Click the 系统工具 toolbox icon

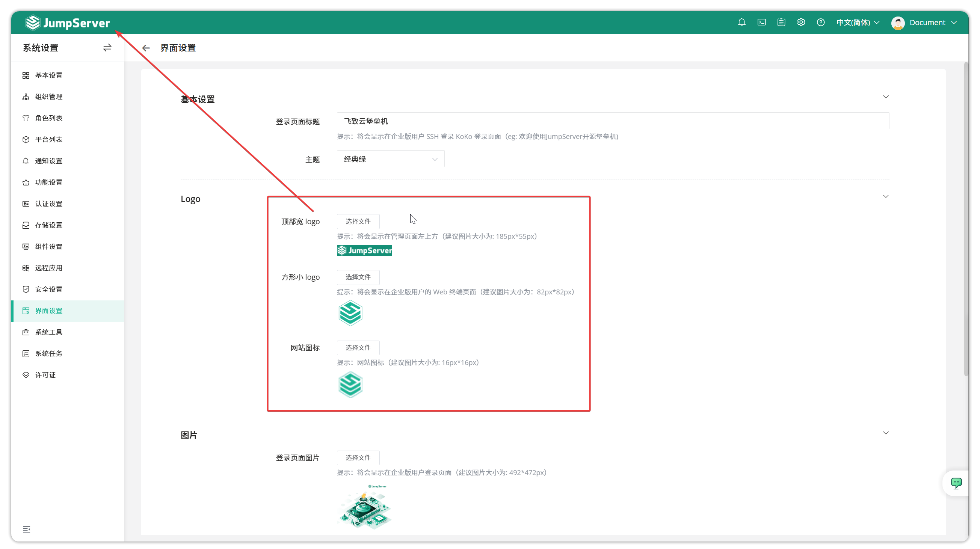coord(26,332)
